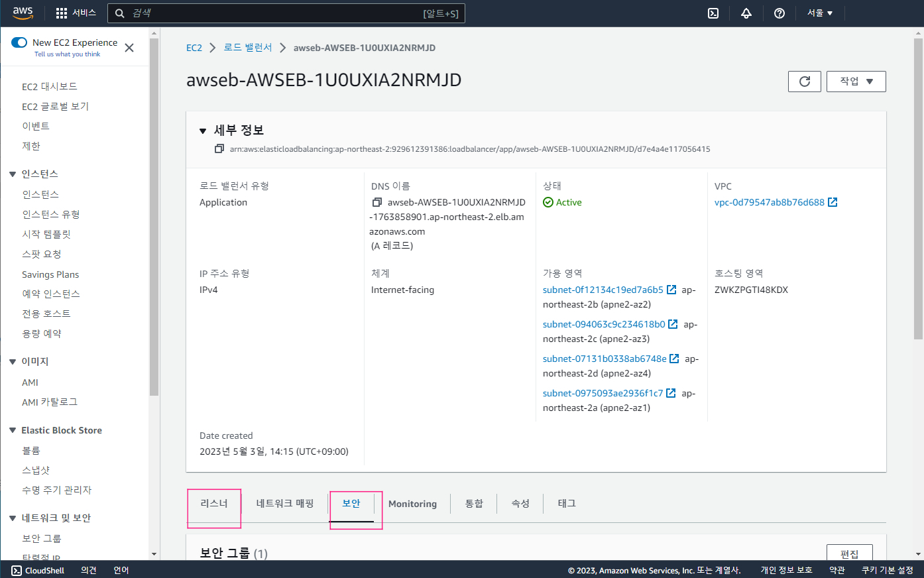Focus the top 검색 search field

pos(286,13)
